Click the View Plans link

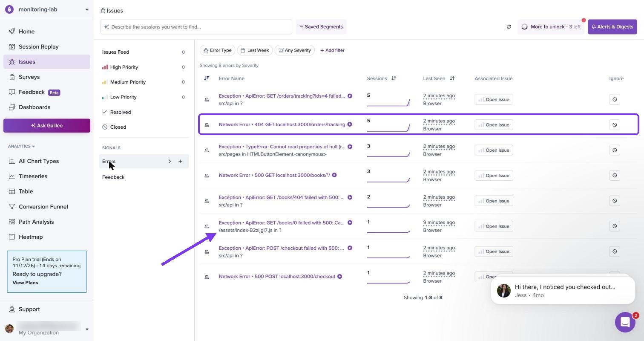coord(25,283)
